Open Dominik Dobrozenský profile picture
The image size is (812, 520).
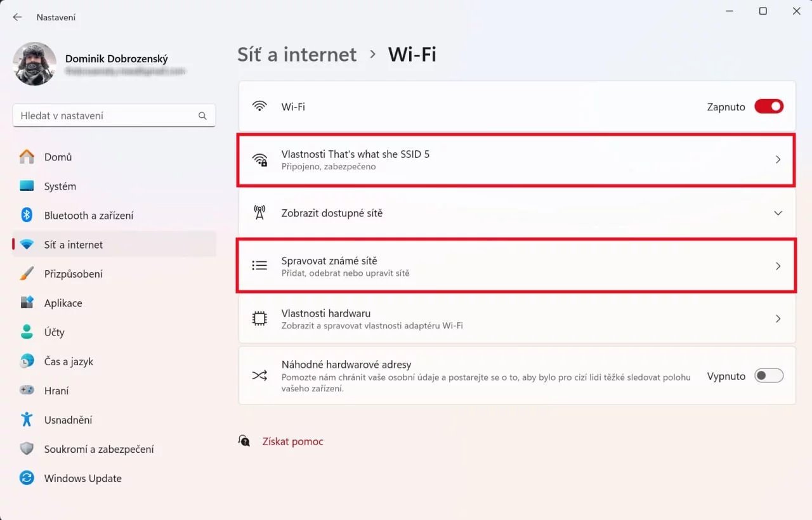tap(34, 63)
